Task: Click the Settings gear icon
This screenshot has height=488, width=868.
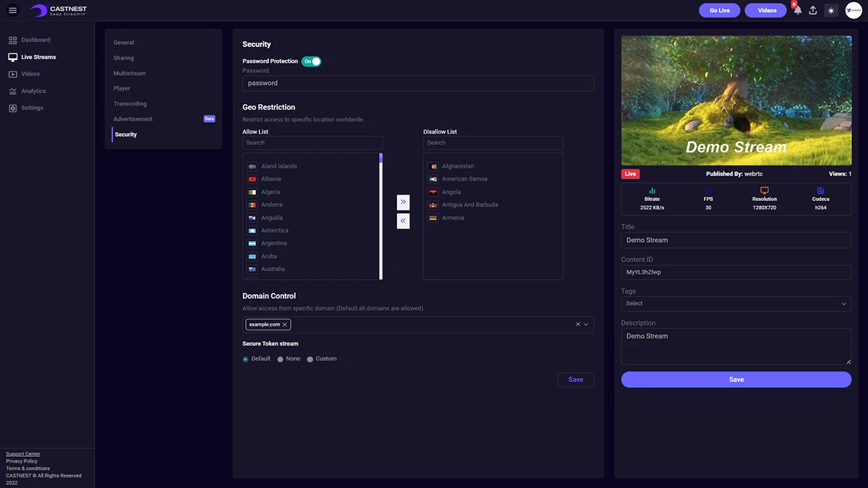Action: coord(13,108)
